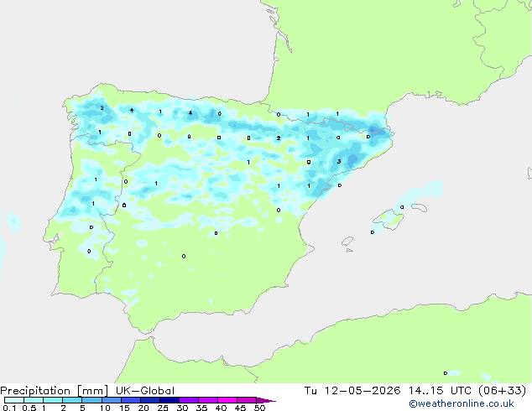This screenshot has width=532, height=411.
Task: Select the '14..15 UTC' time range text
Action: click(x=440, y=391)
